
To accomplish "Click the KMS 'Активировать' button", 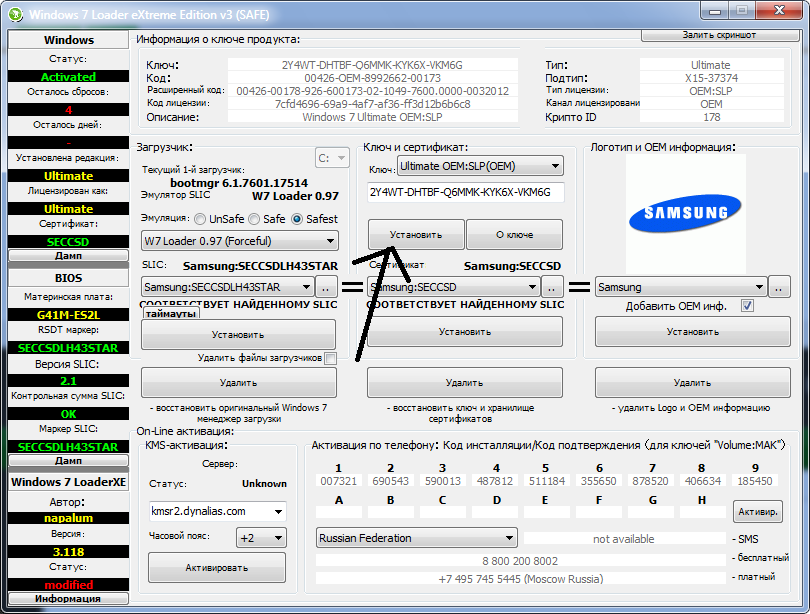I will [217, 568].
